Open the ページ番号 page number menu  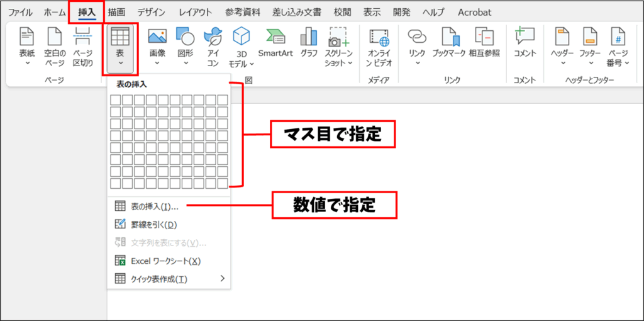click(618, 47)
